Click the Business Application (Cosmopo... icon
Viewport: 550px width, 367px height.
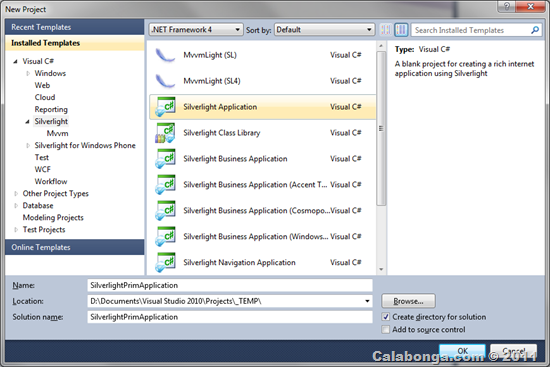pyautogui.click(x=165, y=211)
